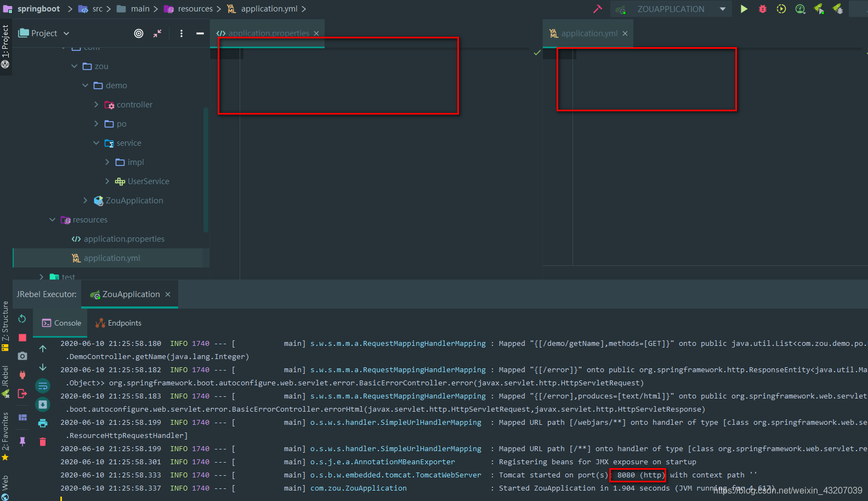The image size is (868, 501).
Task: Pin the run tab with pin icon
Action: pos(22,442)
